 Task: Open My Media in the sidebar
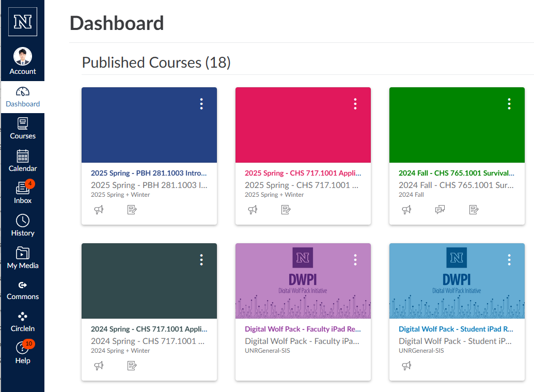[23, 258]
